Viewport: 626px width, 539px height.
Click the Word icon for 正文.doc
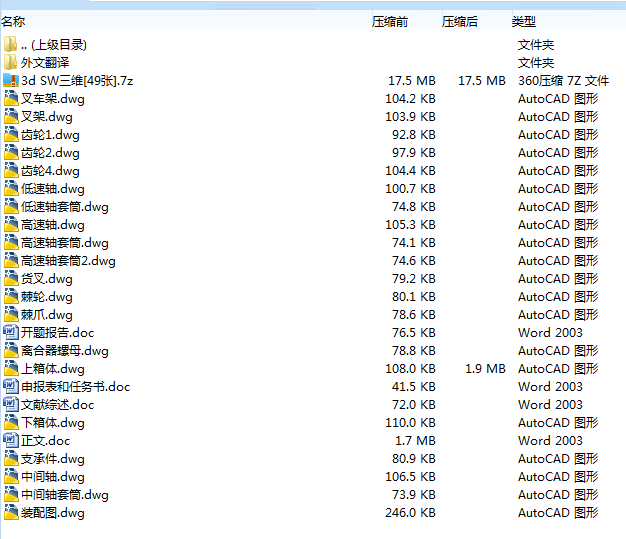(x=11, y=440)
